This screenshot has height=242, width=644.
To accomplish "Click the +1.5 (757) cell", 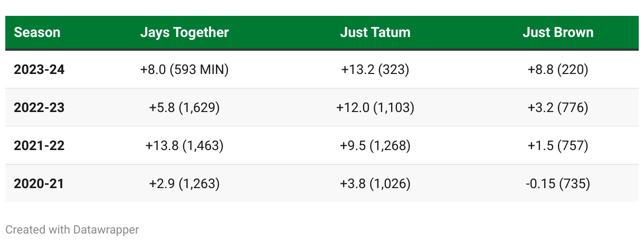I will pos(557,145).
